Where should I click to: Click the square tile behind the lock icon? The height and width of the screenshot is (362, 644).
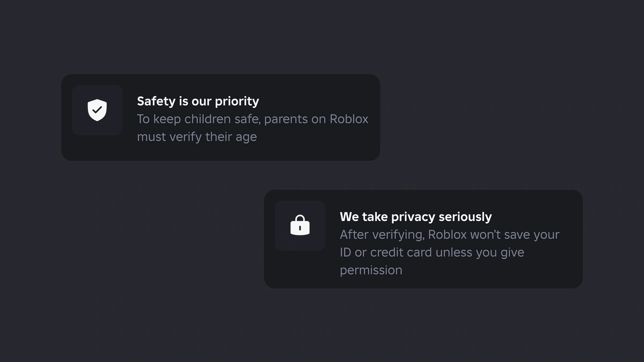(x=300, y=226)
